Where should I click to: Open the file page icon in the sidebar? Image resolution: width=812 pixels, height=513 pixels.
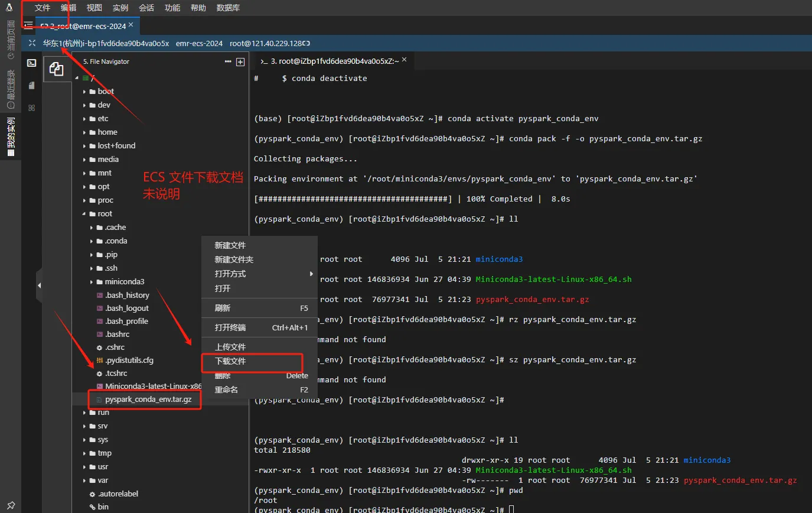32,86
